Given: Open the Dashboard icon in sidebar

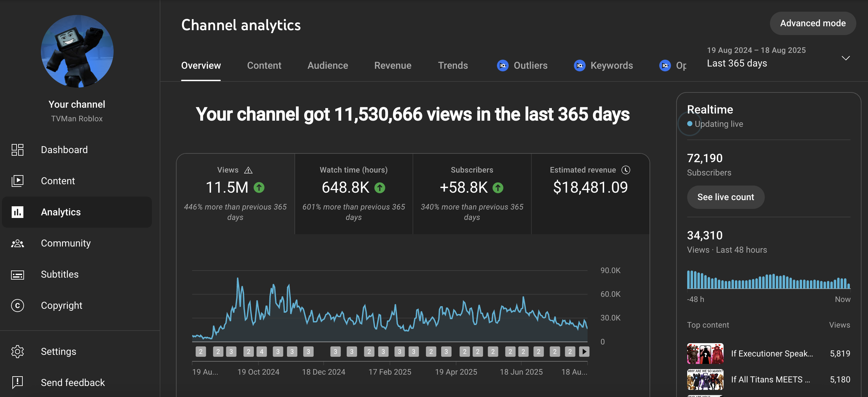Looking at the screenshot, I should (x=18, y=150).
